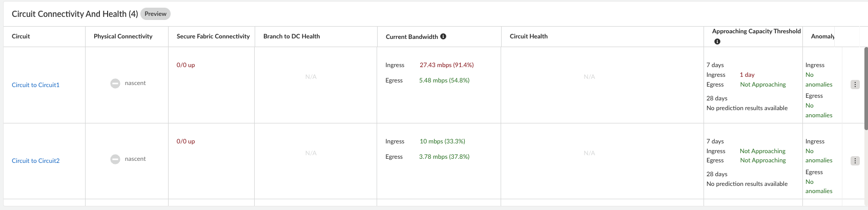Open the Circuit to Circuit2 link

pyautogui.click(x=35, y=161)
